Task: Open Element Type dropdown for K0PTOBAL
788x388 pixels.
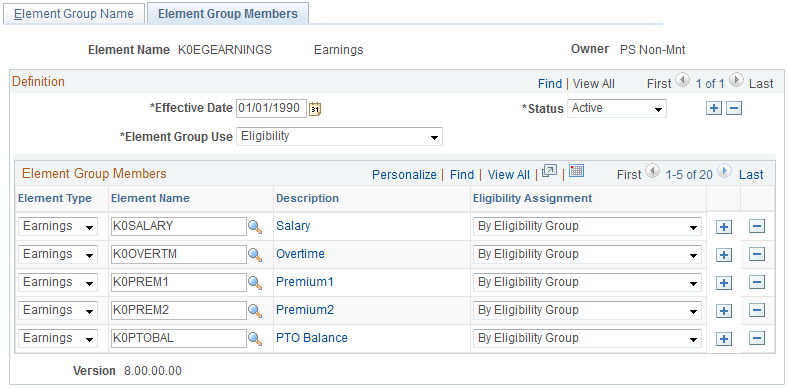Action: pos(58,338)
